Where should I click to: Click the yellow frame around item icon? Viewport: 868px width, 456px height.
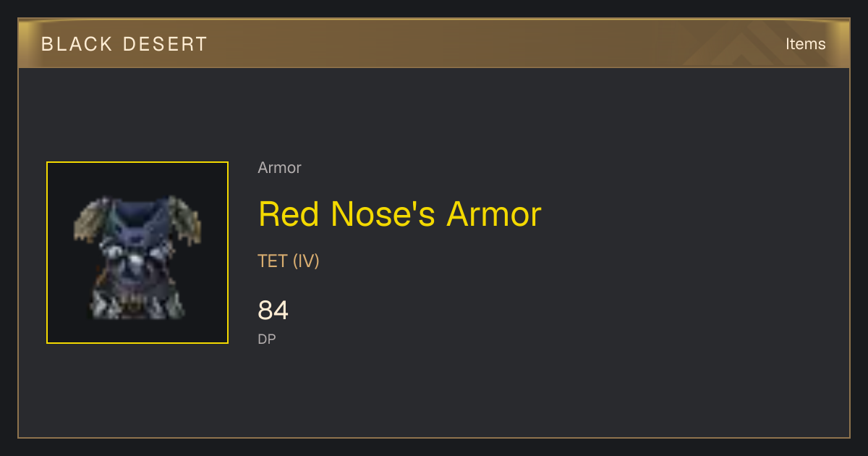tap(137, 162)
